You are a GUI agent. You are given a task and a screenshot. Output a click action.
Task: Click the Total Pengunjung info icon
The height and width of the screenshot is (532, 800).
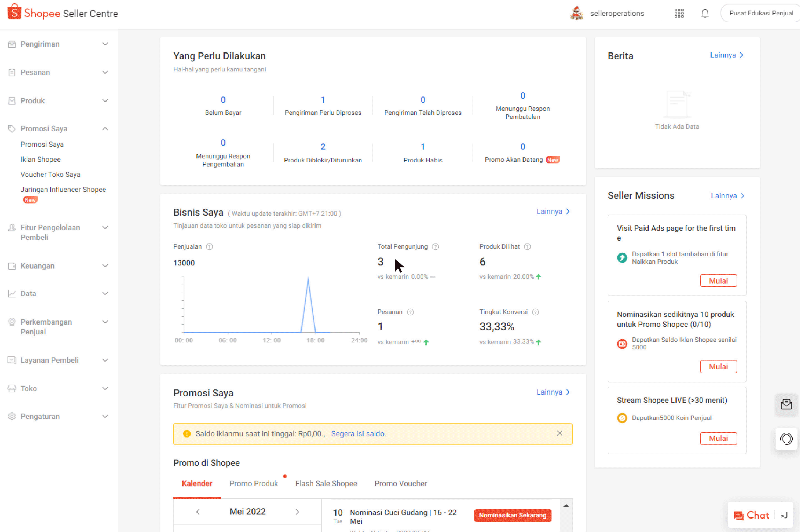click(x=435, y=247)
